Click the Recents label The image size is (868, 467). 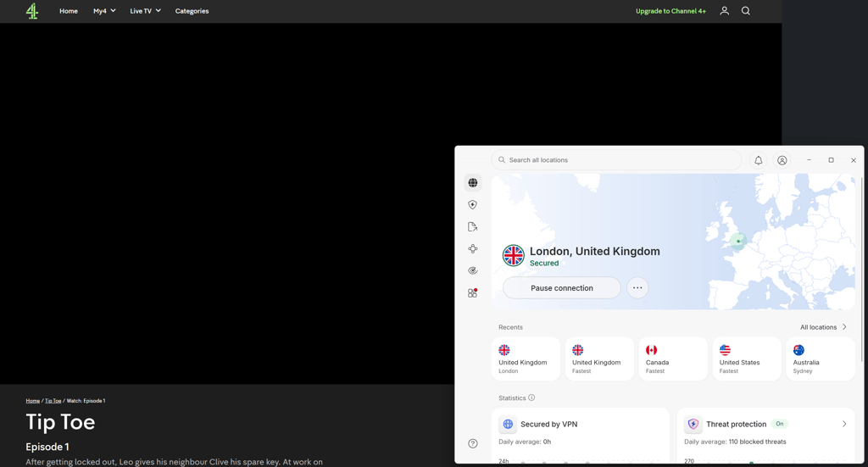510,327
